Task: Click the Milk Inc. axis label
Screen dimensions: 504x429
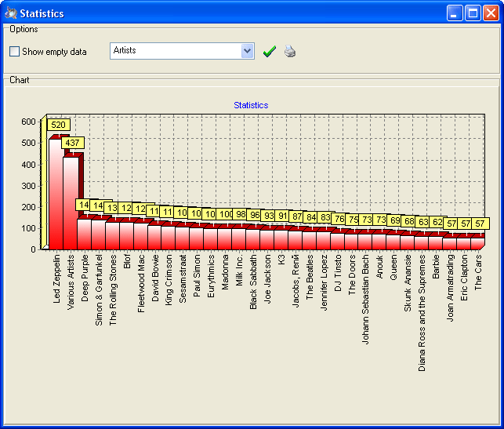Action: click(x=240, y=270)
